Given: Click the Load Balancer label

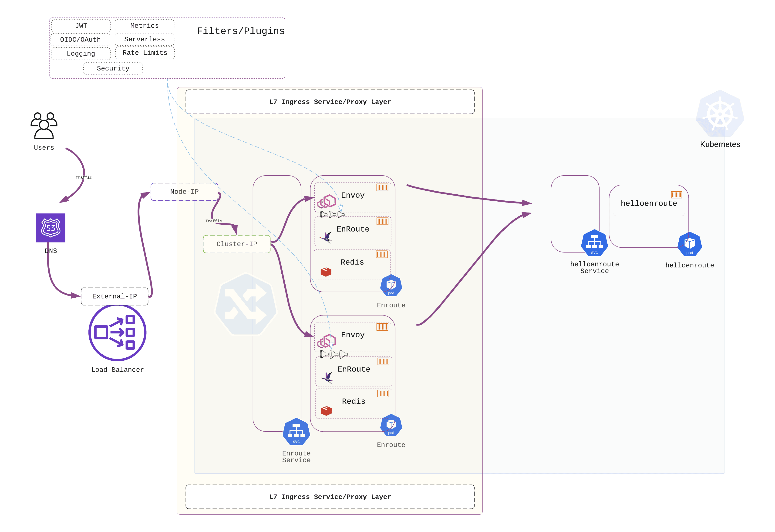Looking at the screenshot, I should click(118, 370).
